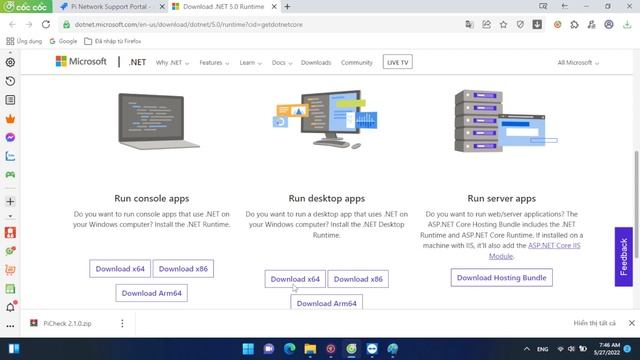Open taskbar clock showing 7:46 AM
This screenshot has width=640, height=360.
tap(607, 349)
